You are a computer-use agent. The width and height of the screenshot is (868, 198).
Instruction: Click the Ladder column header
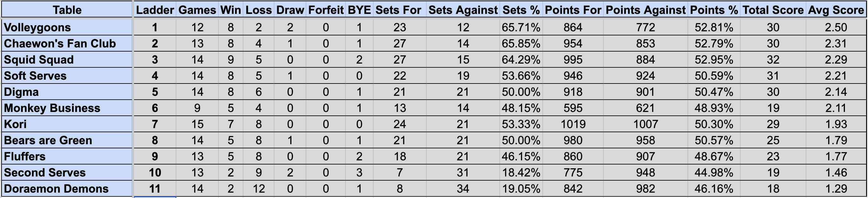coord(155,10)
